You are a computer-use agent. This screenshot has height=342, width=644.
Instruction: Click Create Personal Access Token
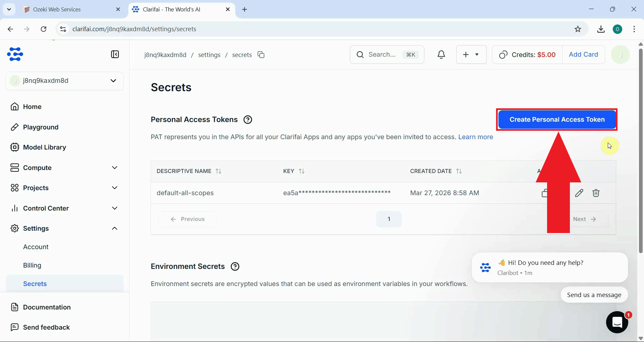click(557, 119)
